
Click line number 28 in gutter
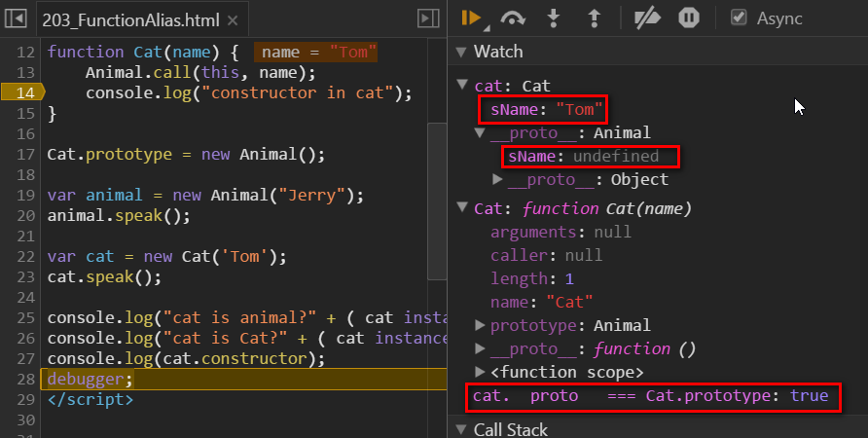(25, 380)
